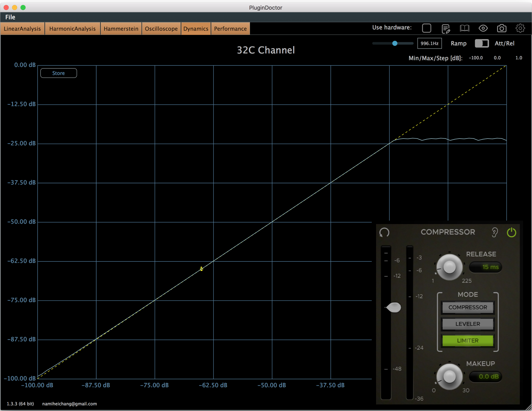Tick the Use hardware checkbox

click(x=427, y=28)
